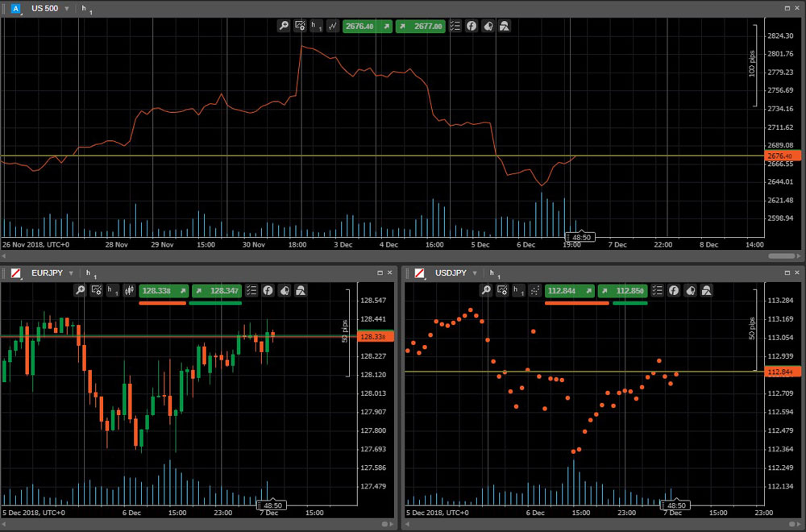Open the checklist icon on USDJPY chart toolbar

tap(658, 290)
